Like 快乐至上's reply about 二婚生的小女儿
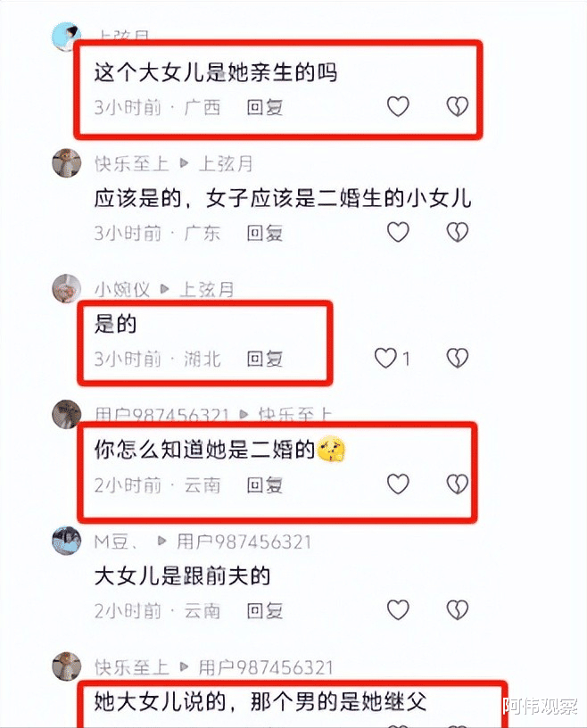The width and height of the screenshot is (587, 728). (x=398, y=232)
